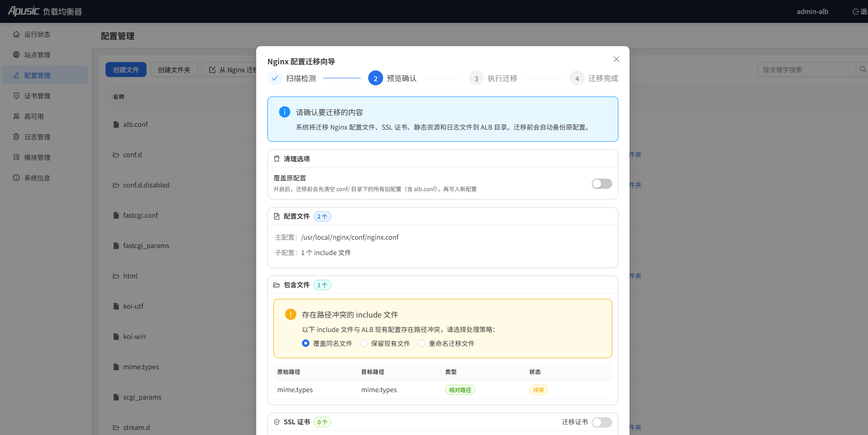Click the 1 个 include 文件 text

(x=326, y=253)
